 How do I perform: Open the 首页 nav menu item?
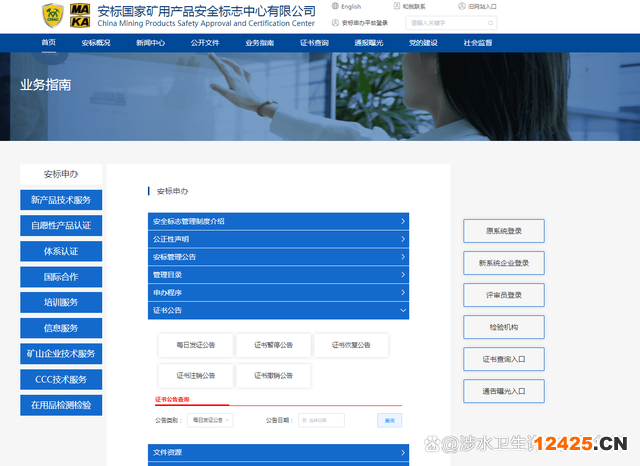tap(49, 43)
